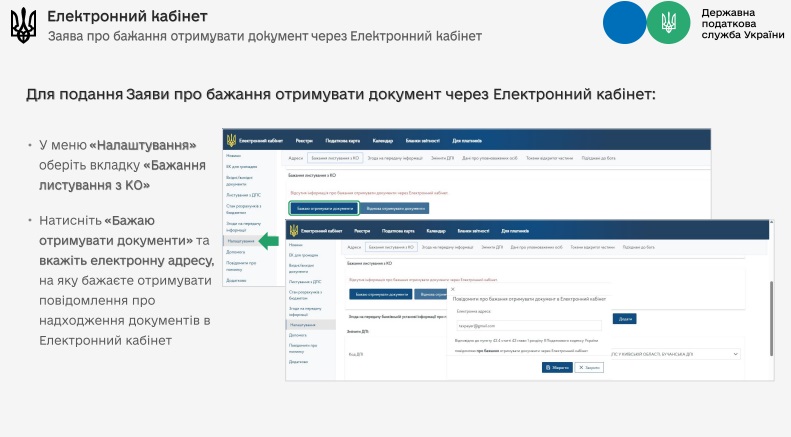The height and width of the screenshot is (437, 791).
Task: Select Налаштування beside the green arrow
Action: [239, 241]
